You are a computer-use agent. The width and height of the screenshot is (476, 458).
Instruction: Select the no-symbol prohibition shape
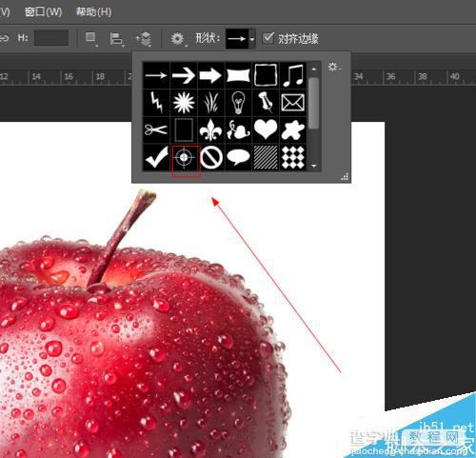211,157
